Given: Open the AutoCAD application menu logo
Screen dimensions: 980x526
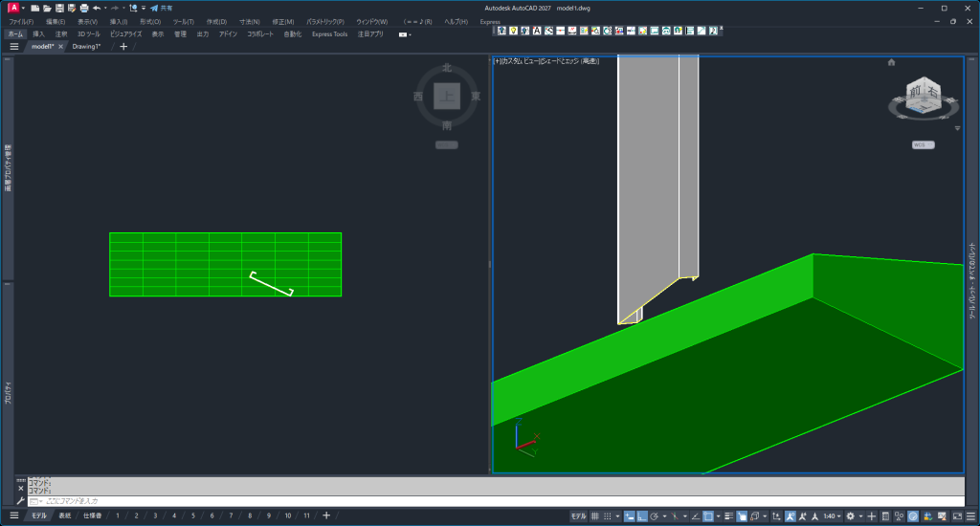Looking at the screenshot, I should tap(12, 8).
